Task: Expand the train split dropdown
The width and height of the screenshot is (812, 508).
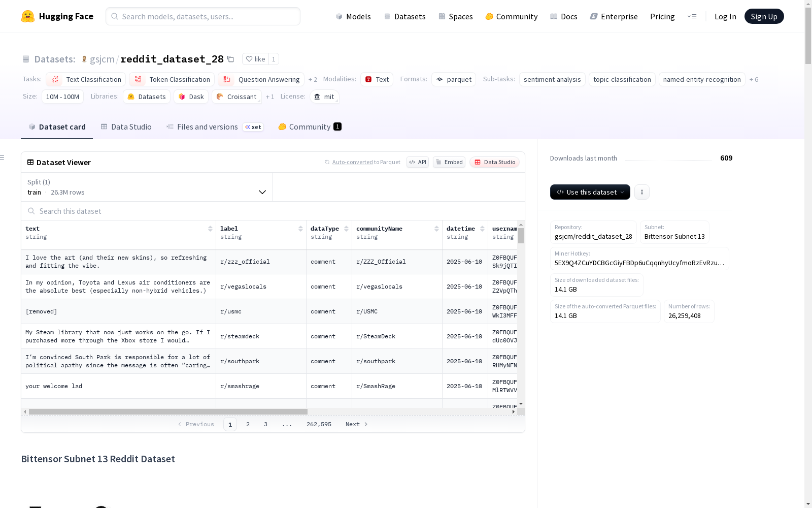Action: 147,187
